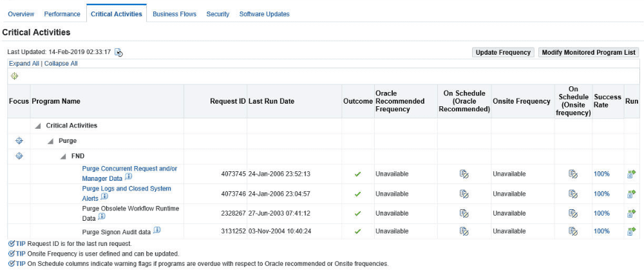
Task: Click Onsite schedule icon for Purge Obsolete Workflow row
Action: click(573, 213)
